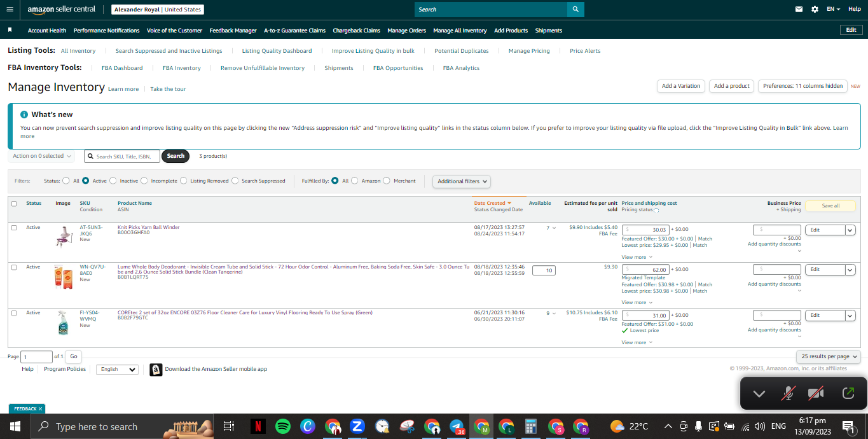868x439 pixels.
Task: Open Listing Quality Dashboard tab
Action: pos(277,51)
